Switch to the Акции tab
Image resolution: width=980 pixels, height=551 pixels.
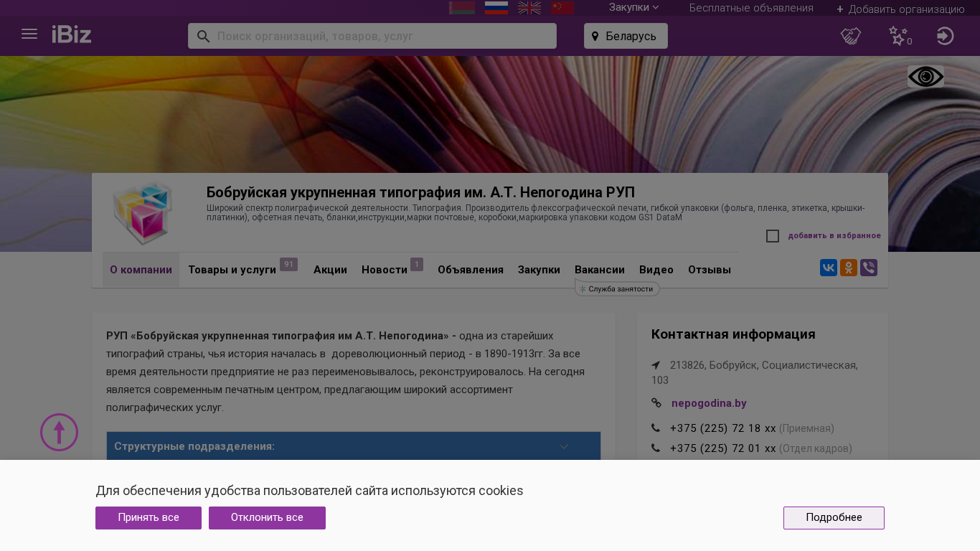pos(330,270)
